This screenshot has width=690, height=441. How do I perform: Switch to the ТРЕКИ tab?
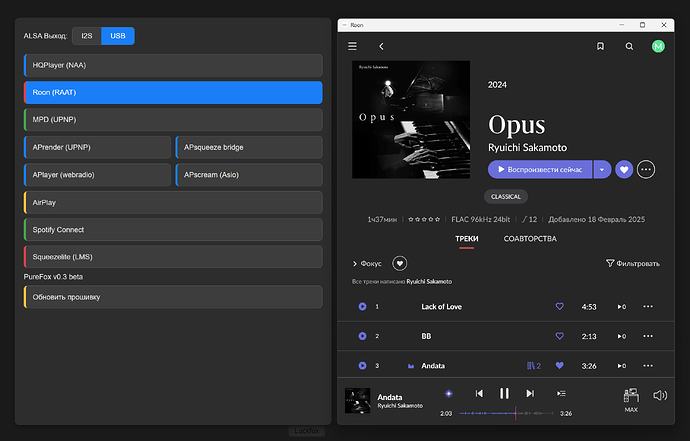466,239
